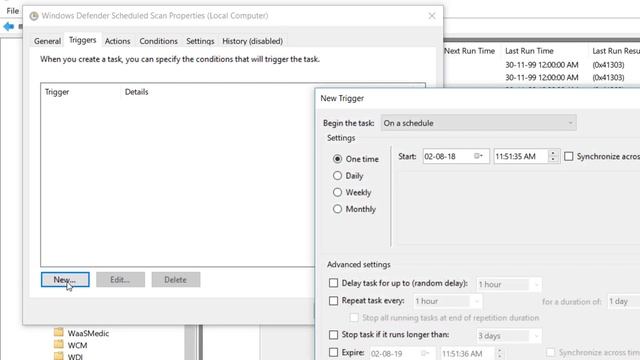Click the clock icon in Properties title bar
Image resolution: width=640 pixels, height=360 pixels.
[34, 16]
